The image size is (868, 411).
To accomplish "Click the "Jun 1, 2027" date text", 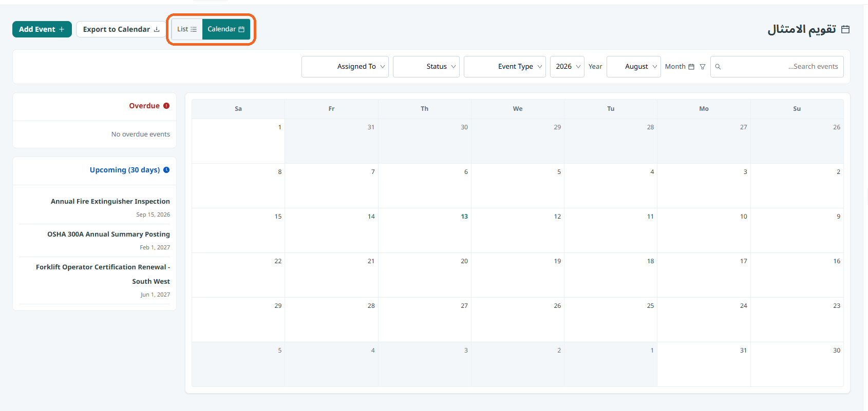I will [155, 295].
